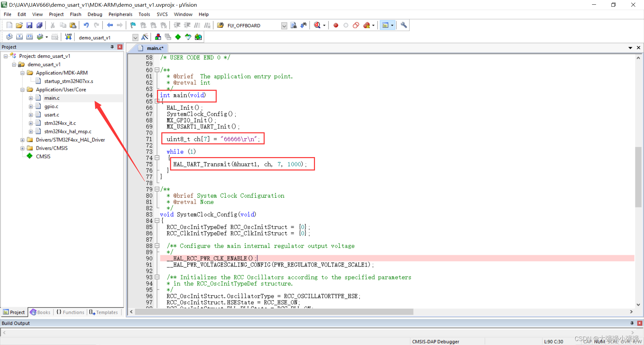
Task: Open Configuration with the wrench icon
Action: click(404, 25)
